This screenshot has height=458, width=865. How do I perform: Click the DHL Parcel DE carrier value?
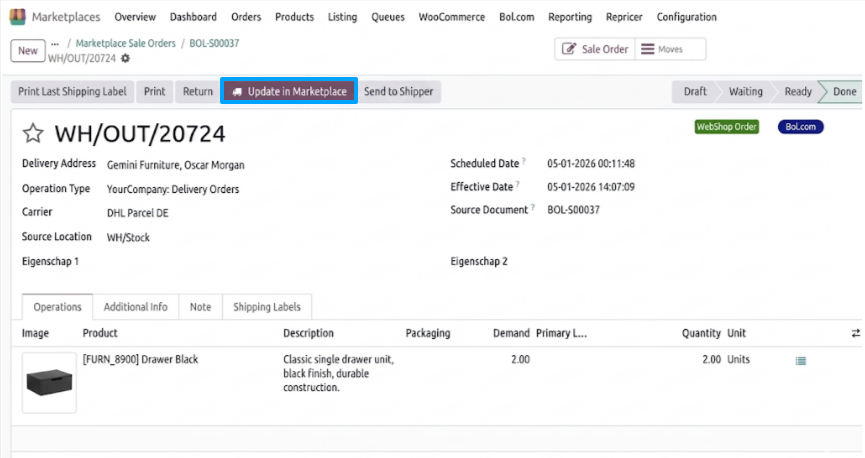[x=138, y=213]
